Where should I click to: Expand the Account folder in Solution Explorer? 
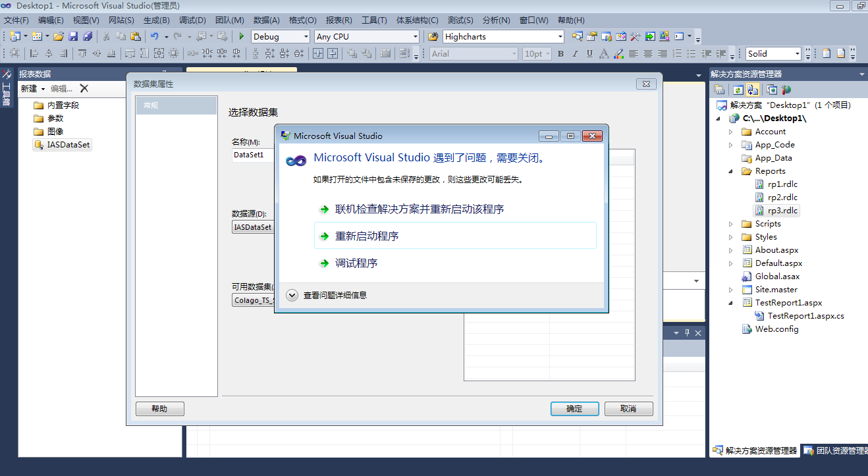[730, 132]
